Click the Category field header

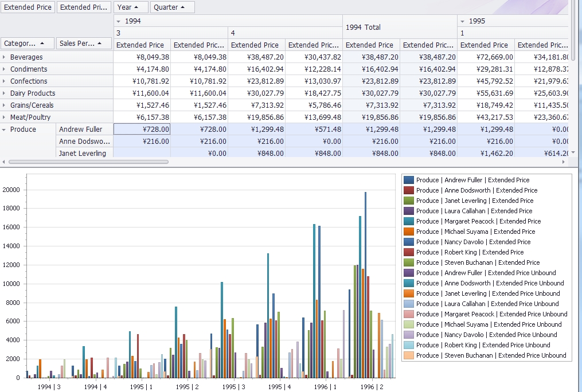28,44
